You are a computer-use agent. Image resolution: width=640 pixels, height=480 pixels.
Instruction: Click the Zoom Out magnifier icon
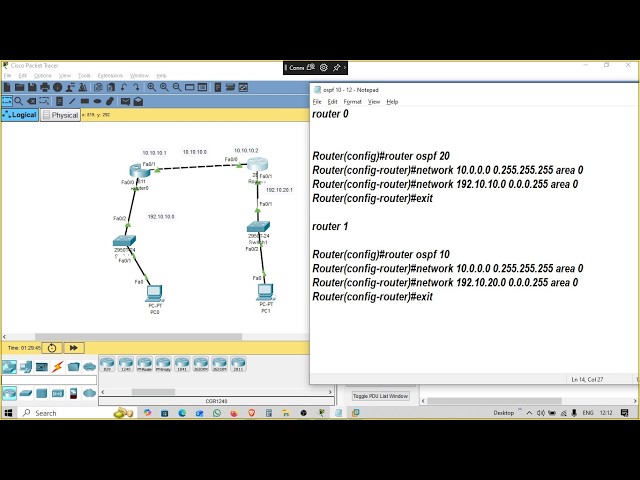[177, 87]
